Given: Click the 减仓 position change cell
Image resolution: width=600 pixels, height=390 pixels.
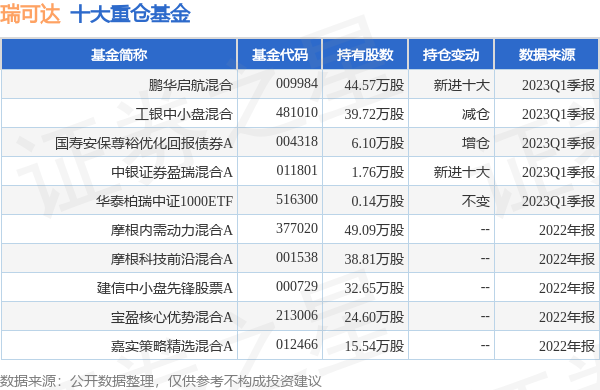Looking at the screenshot, I should coord(476,114).
